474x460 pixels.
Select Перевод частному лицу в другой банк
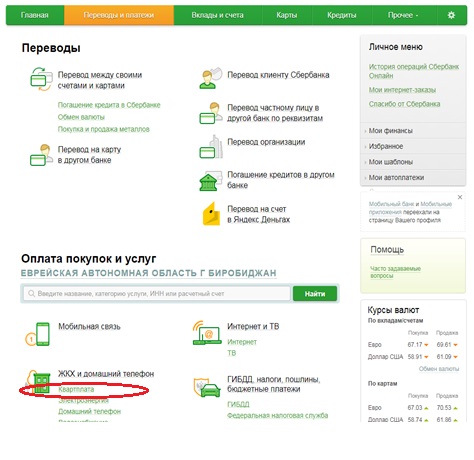pyautogui.click(x=275, y=113)
